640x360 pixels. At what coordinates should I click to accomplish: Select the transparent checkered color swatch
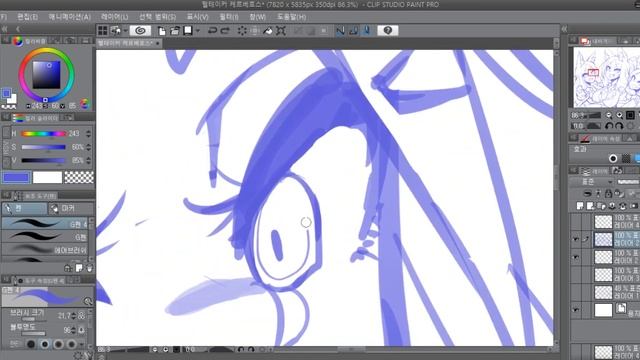pyautogui.click(x=79, y=177)
